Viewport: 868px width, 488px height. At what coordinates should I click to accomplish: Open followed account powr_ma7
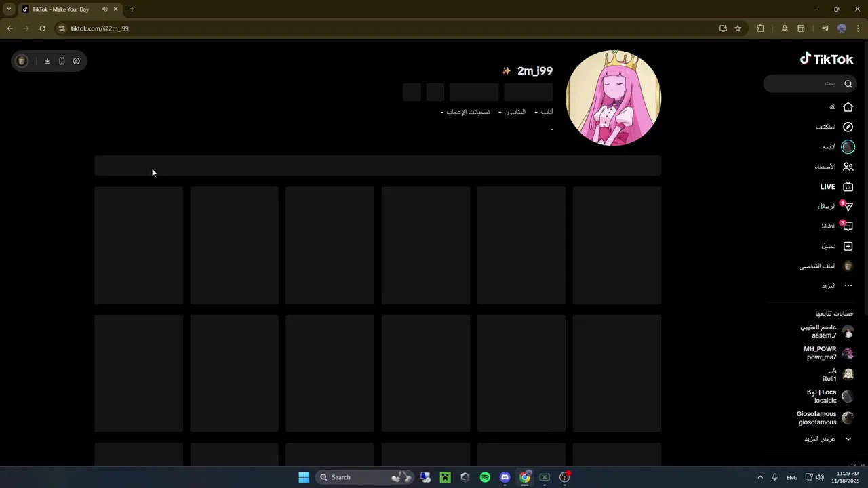827,353
